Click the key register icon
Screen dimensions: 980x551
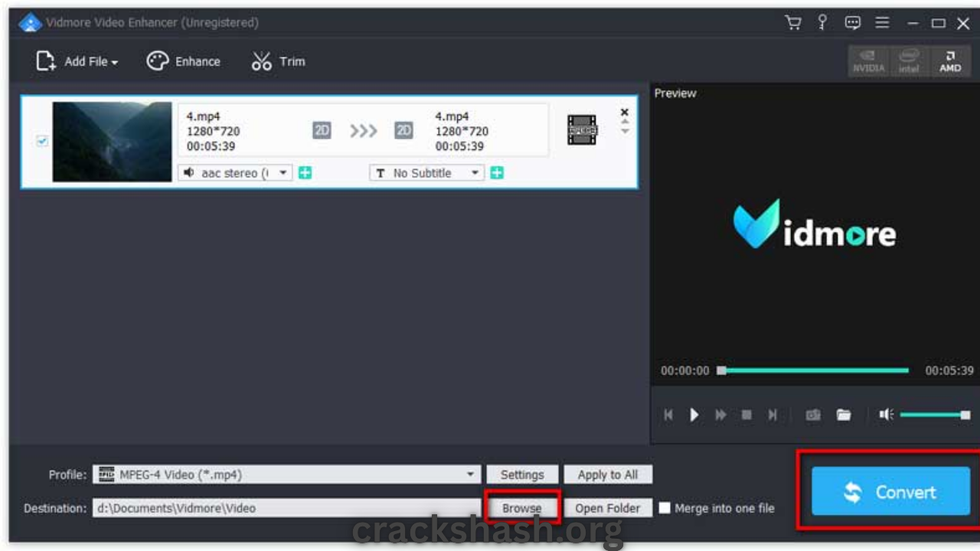click(822, 22)
